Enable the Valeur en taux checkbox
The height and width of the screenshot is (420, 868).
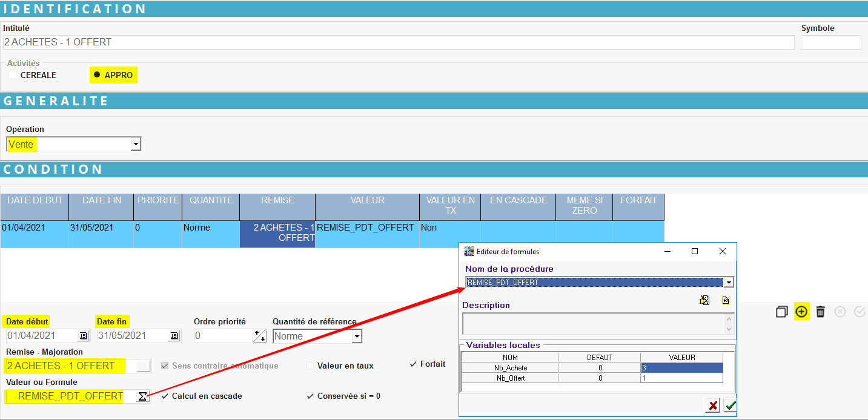pyautogui.click(x=310, y=366)
